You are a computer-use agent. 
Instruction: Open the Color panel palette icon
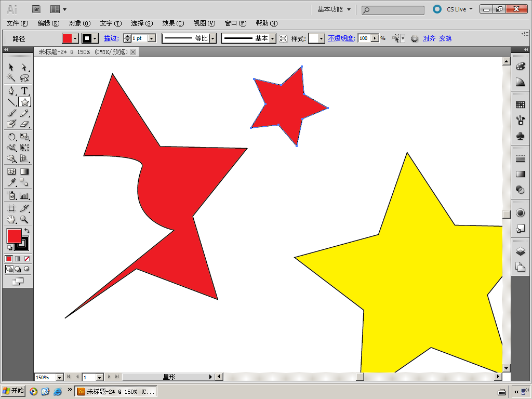click(520, 66)
